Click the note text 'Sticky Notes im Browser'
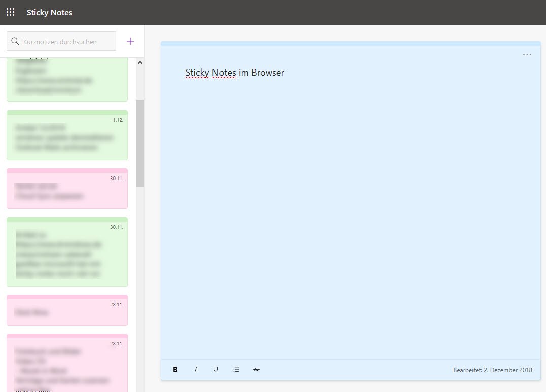This screenshot has height=392, width=546. click(235, 73)
